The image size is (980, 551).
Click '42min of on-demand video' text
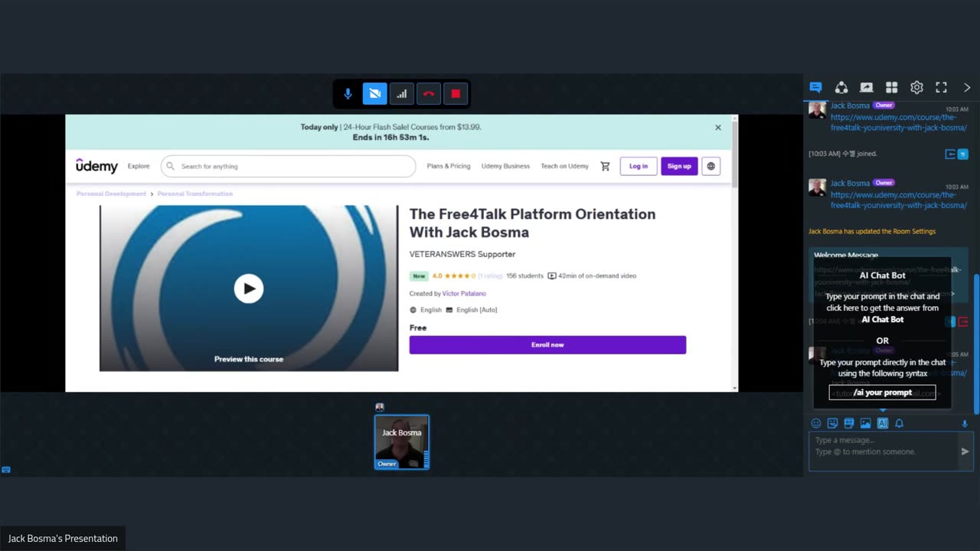click(x=597, y=275)
